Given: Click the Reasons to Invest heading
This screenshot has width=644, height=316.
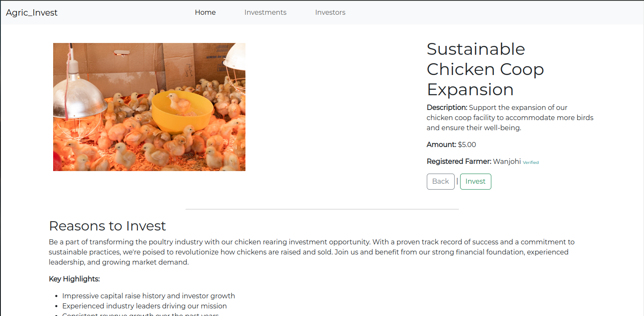Looking at the screenshot, I should coord(107,226).
